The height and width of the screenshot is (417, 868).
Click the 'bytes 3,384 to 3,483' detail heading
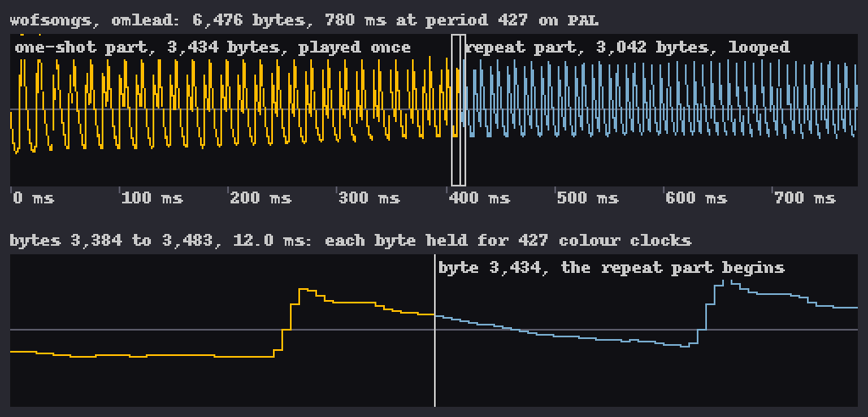coord(350,241)
